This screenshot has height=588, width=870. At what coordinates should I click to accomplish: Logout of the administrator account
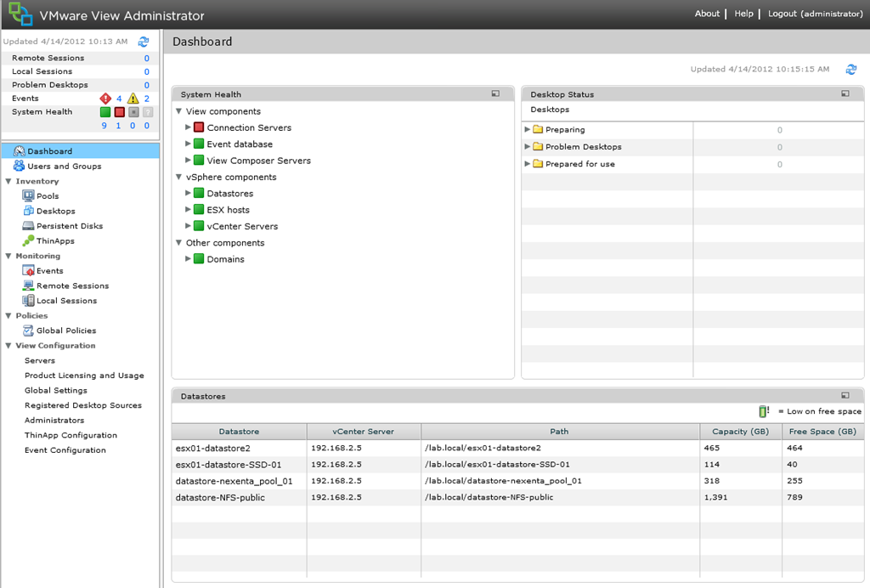815,14
